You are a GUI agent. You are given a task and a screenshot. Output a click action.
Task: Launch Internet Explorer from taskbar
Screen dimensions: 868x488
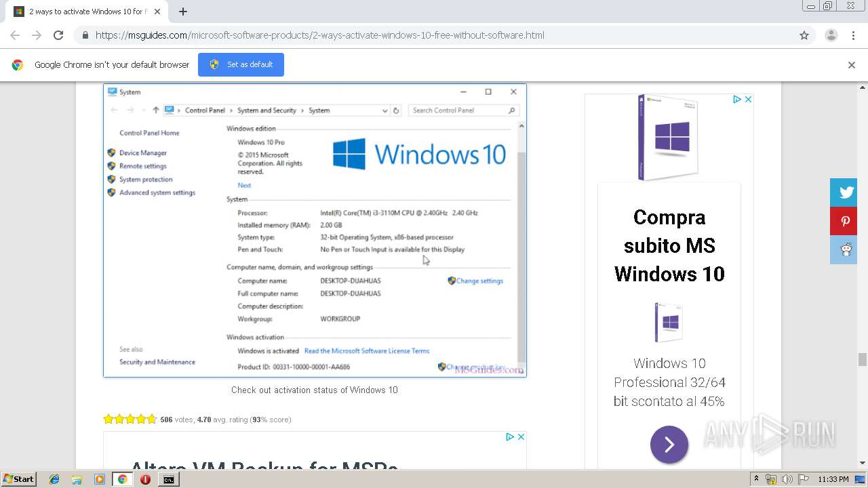[x=54, y=479]
